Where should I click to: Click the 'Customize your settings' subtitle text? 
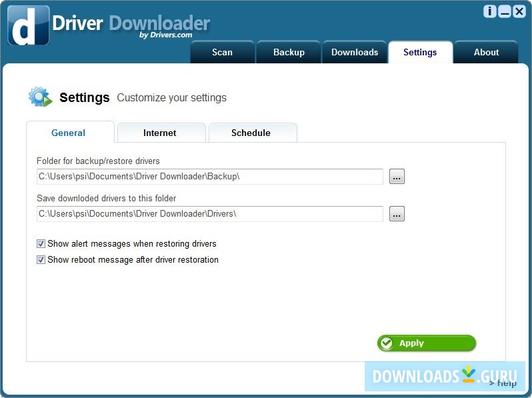point(172,98)
